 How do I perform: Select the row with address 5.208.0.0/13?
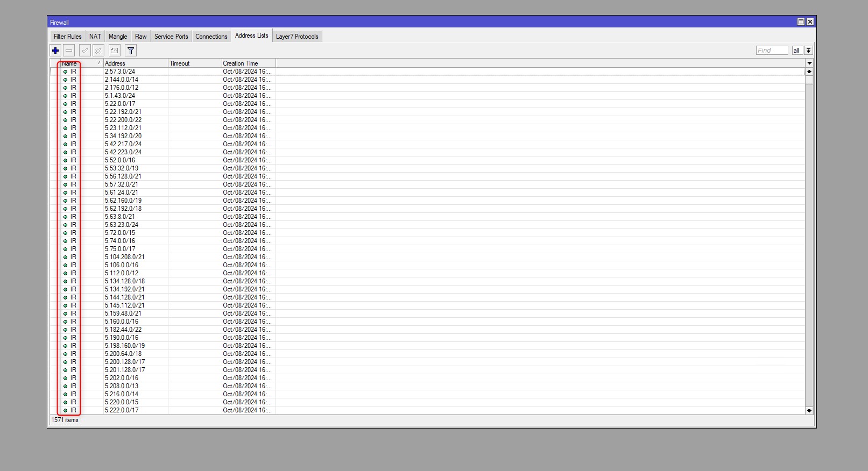pyautogui.click(x=428, y=386)
